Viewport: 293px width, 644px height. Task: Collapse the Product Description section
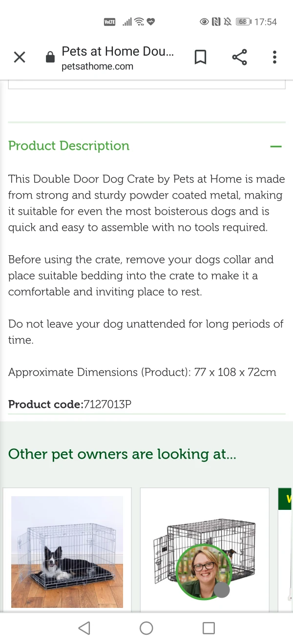276,146
